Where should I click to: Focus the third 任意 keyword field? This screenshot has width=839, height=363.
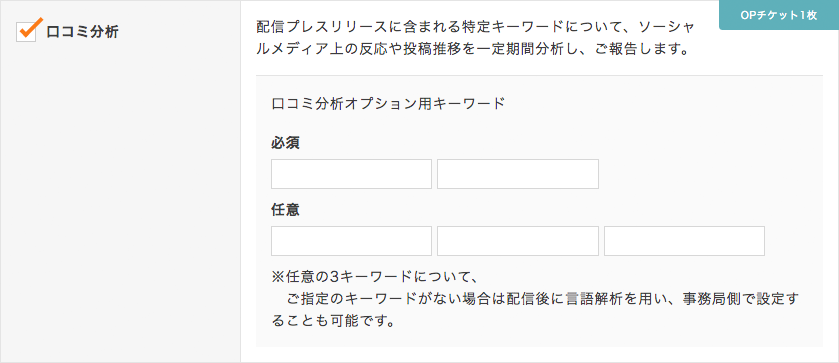[684, 241]
